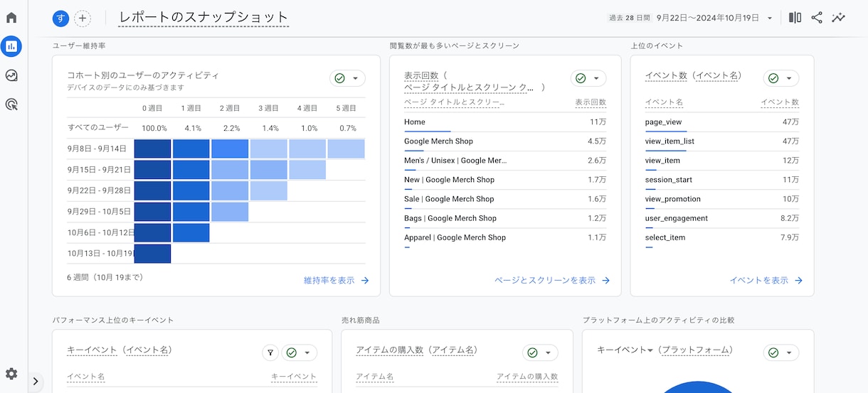Click the 表示回数 column header
This screenshot has height=393, width=868.
coord(591,102)
